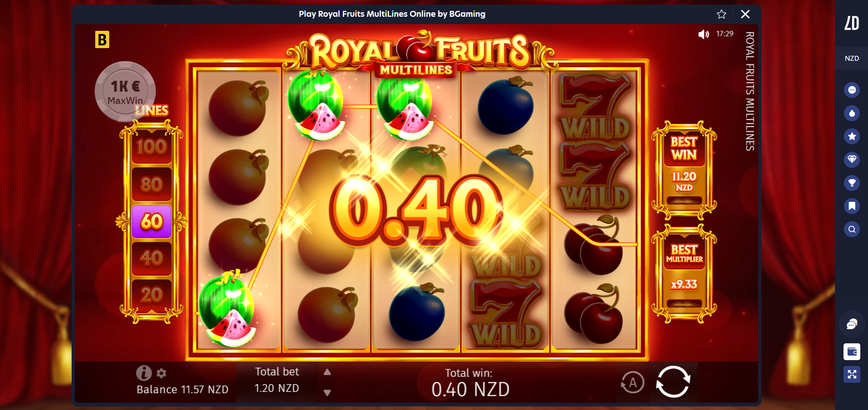The height and width of the screenshot is (410, 868).
Task: Open the game info (i) icon
Action: point(144,373)
